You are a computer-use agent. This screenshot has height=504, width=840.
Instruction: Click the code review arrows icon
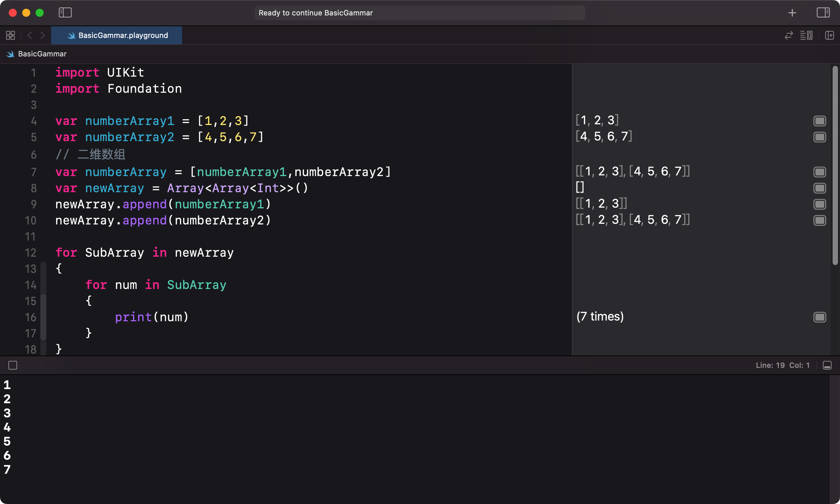coord(789,35)
